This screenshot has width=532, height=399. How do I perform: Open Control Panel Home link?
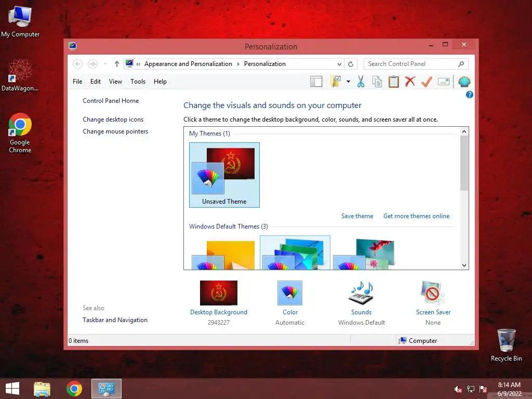click(x=111, y=101)
